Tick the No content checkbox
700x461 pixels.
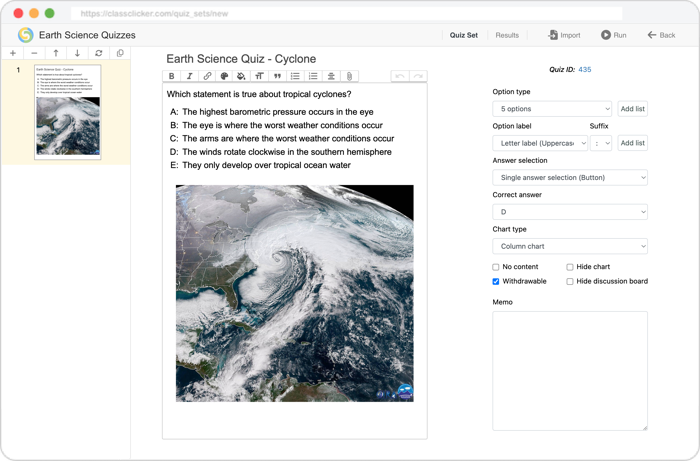pyautogui.click(x=496, y=267)
